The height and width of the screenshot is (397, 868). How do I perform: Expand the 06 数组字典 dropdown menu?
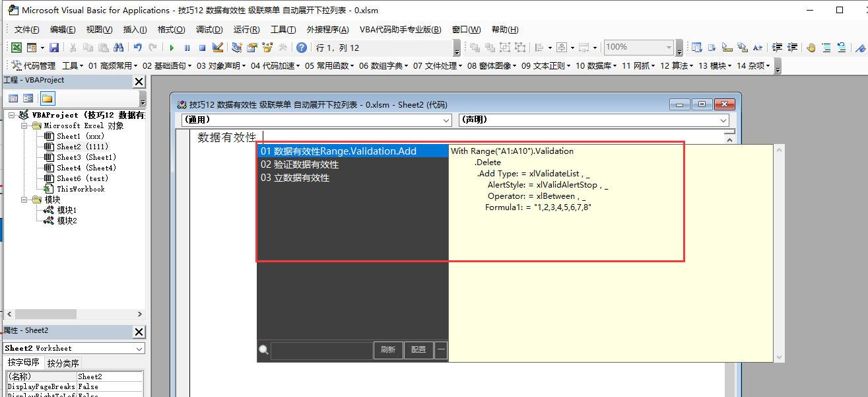coord(384,65)
